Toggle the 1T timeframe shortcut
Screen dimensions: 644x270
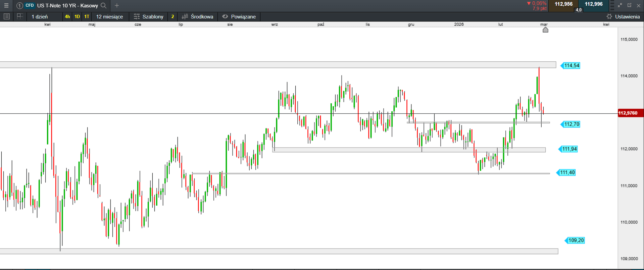(87, 16)
